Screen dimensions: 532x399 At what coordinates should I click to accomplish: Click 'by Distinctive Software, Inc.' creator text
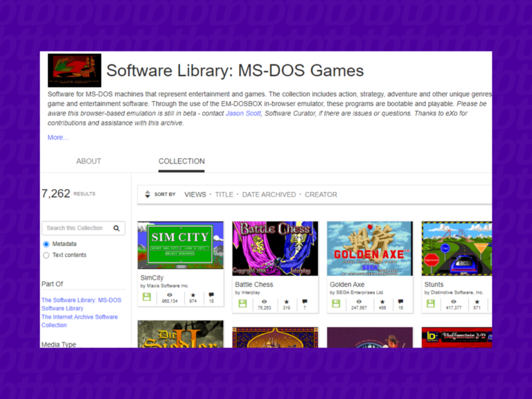tap(454, 292)
